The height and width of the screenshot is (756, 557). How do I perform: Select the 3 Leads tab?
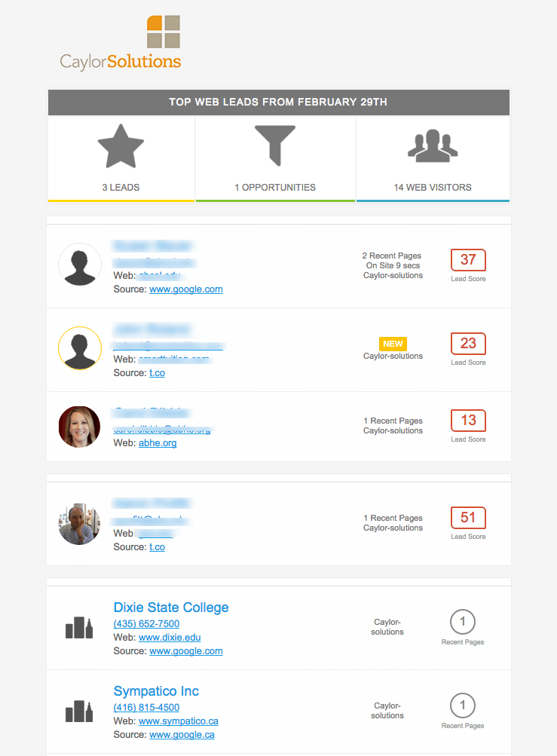coord(121,159)
